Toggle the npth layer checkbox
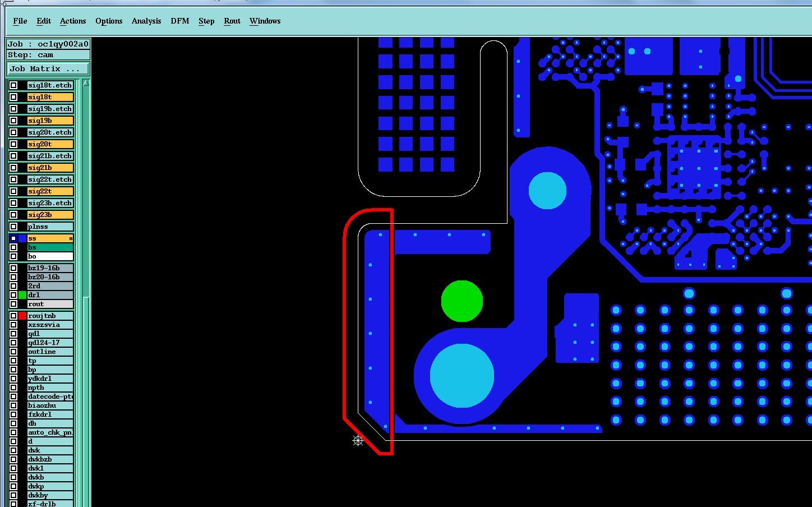Image resolution: width=812 pixels, height=507 pixels. (x=13, y=388)
